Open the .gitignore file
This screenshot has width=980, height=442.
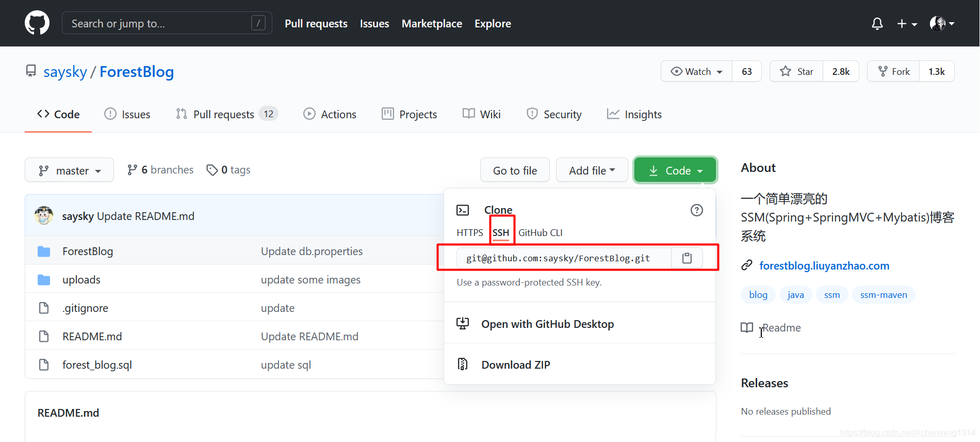pos(85,308)
